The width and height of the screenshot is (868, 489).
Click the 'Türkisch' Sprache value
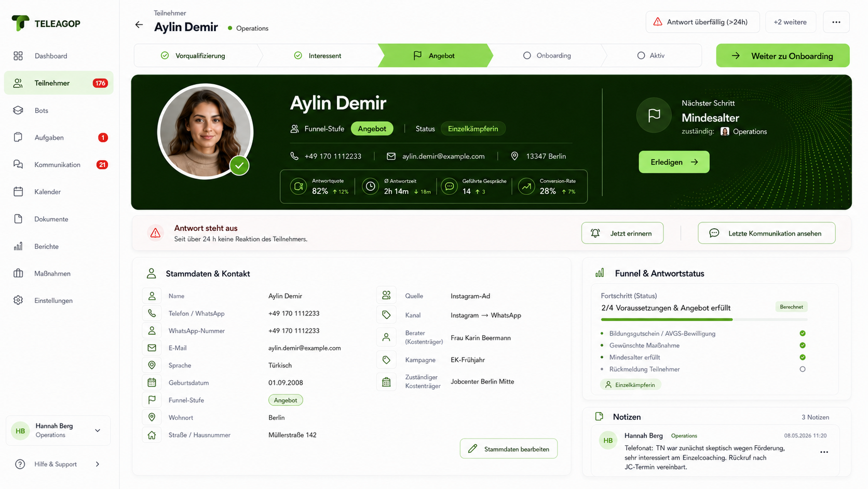280,365
